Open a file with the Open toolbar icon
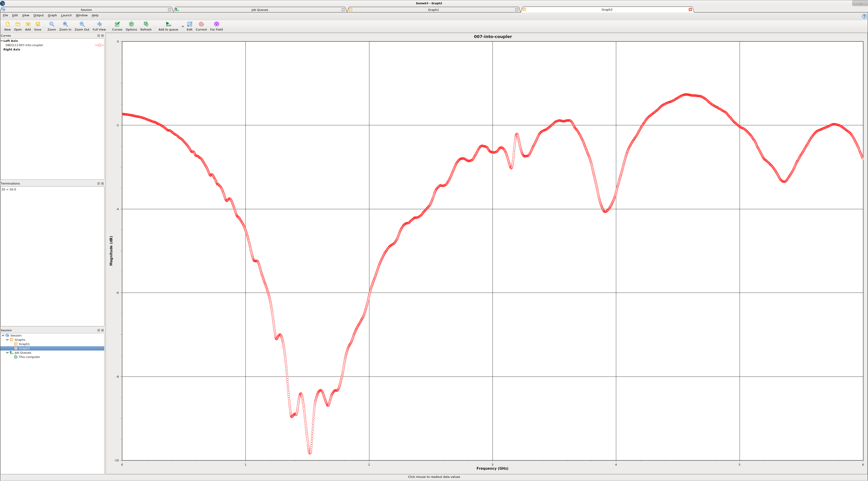The height and width of the screenshot is (481, 868). 18,24
